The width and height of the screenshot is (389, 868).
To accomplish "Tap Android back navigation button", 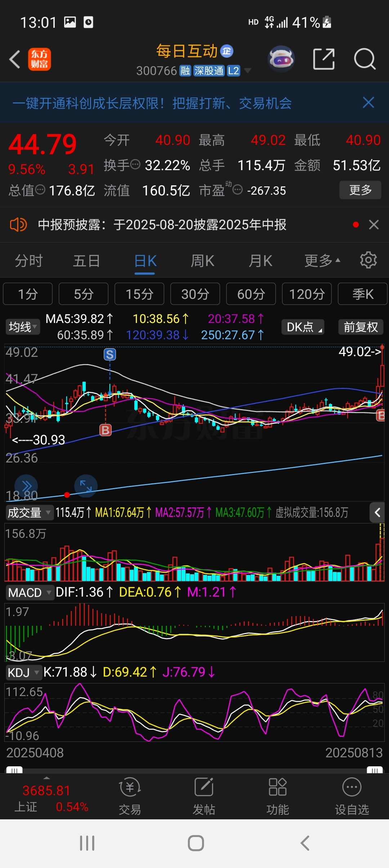I will coord(305,843).
